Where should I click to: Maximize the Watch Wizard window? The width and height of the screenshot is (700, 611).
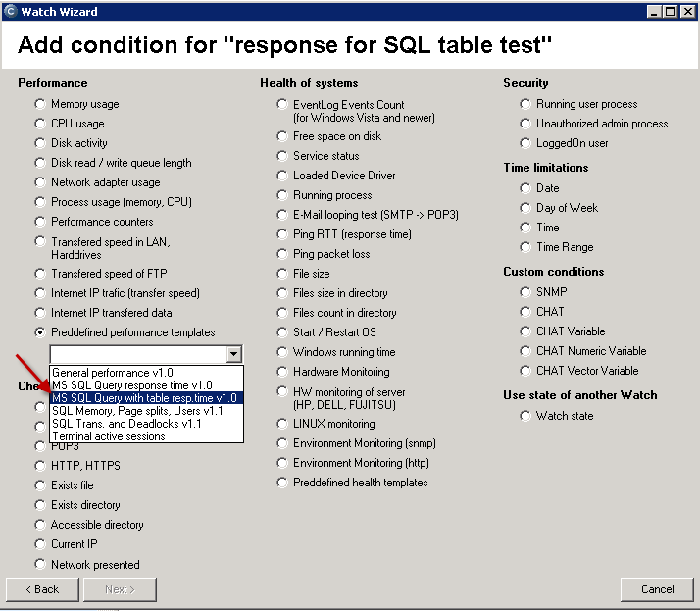(670, 11)
